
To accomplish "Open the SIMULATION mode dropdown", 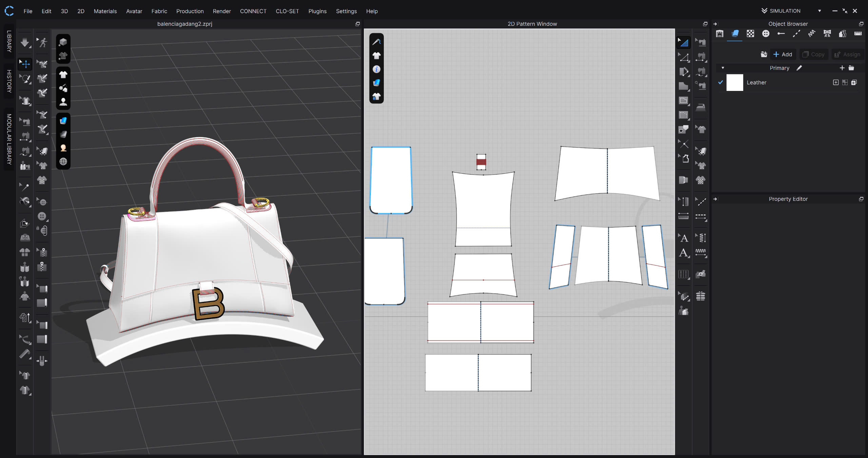I will click(820, 11).
